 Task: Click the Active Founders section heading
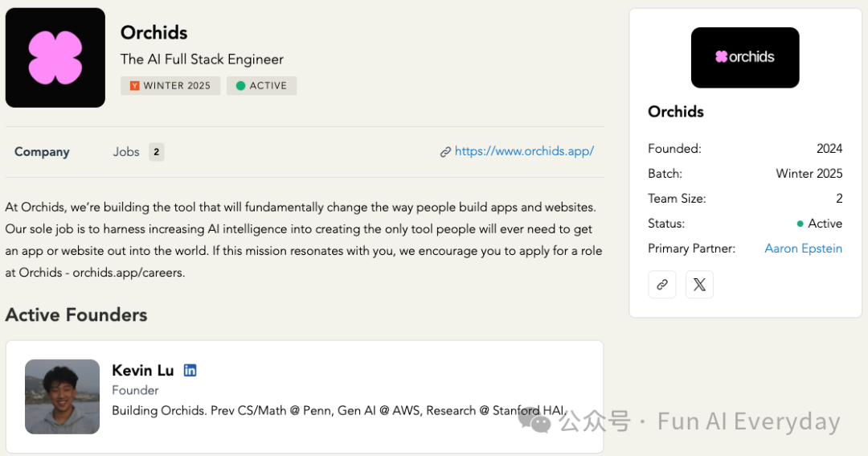coord(76,314)
